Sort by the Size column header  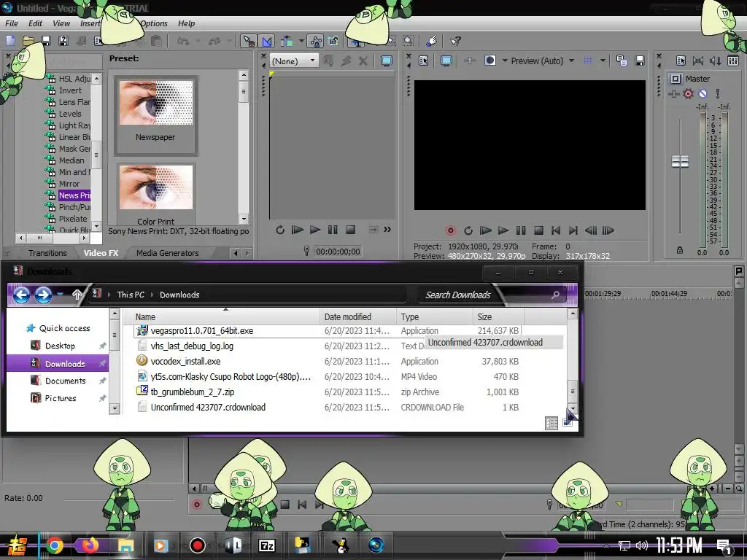click(x=498, y=316)
